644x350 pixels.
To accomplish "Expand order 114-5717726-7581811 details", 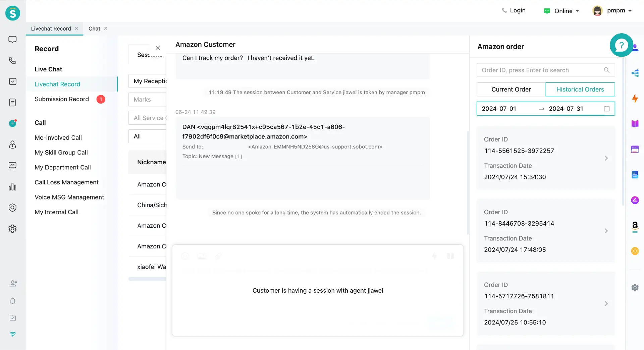I will [606, 304].
